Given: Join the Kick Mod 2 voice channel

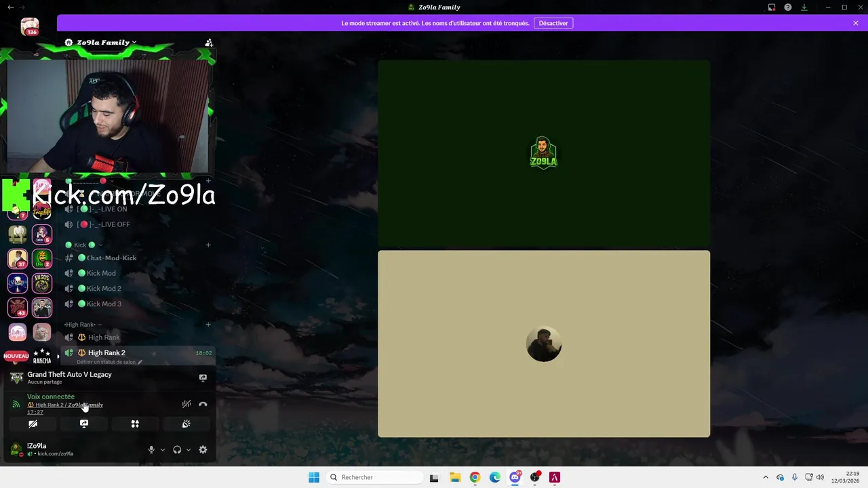Looking at the screenshot, I should [x=136, y=289].
